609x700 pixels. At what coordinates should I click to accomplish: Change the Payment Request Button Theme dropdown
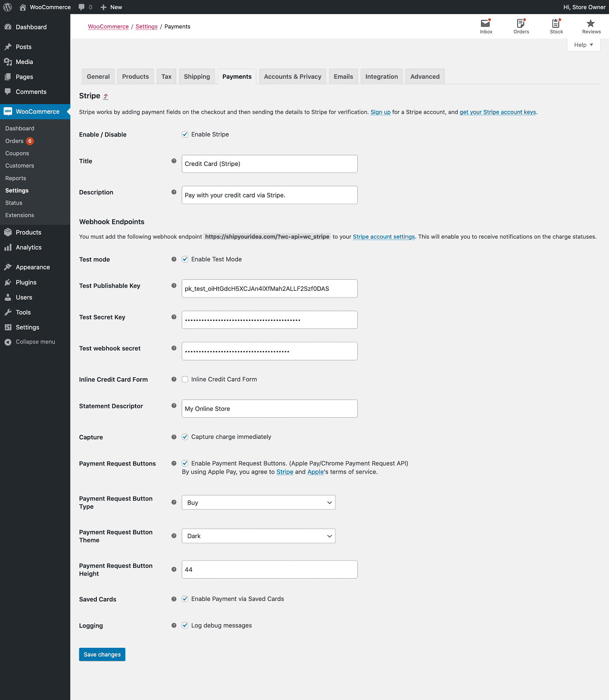258,536
